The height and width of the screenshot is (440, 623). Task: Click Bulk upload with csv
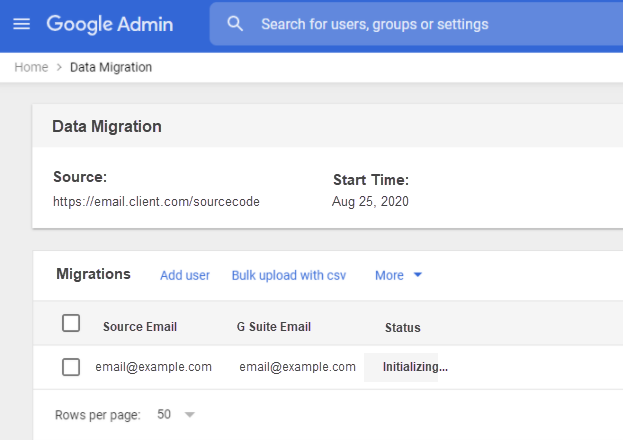288,275
